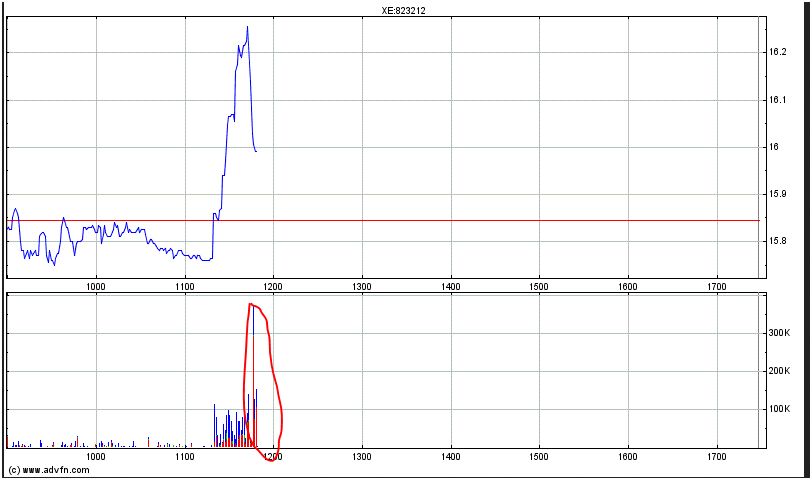Click the 1500 time label under price chart
This screenshot has width=812, height=480.
click(539, 286)
